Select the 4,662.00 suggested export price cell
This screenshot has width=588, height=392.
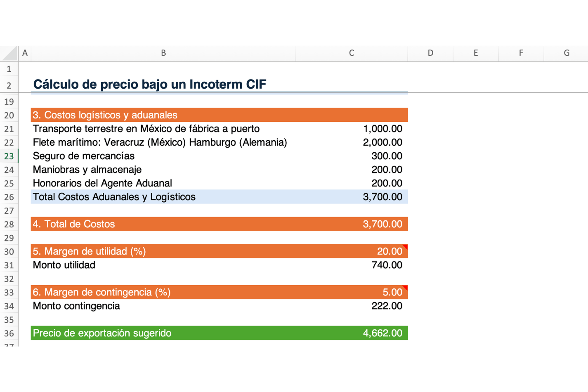pos(352,333)
